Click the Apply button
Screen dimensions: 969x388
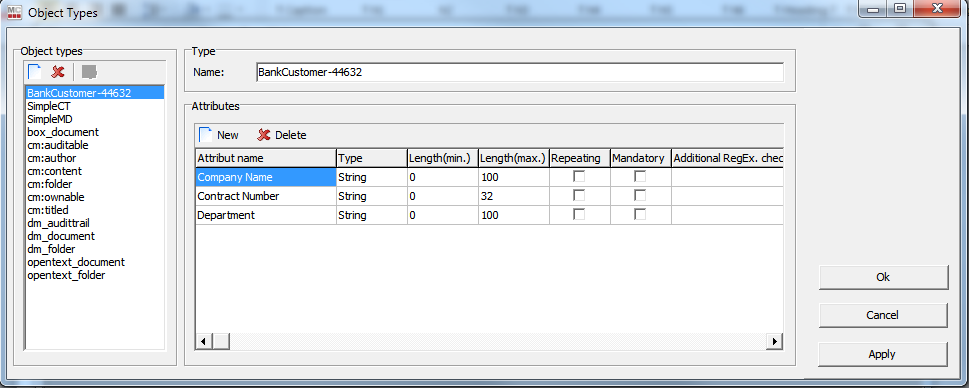pos(883,354)
